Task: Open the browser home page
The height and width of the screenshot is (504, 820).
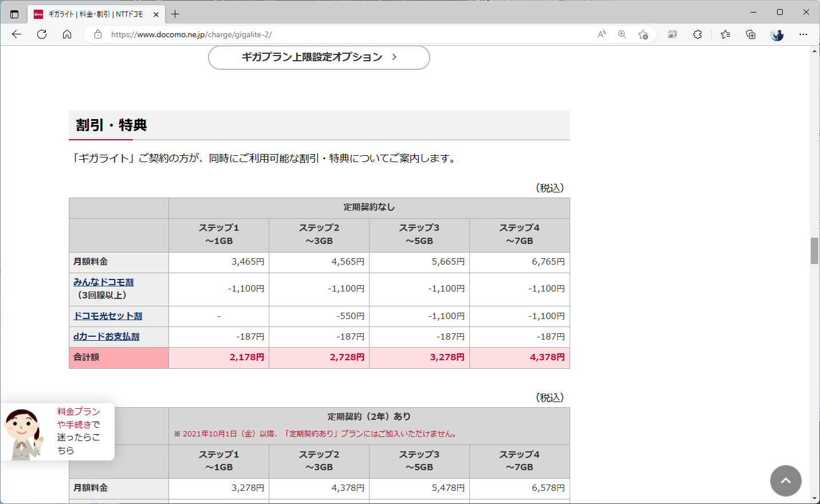Action: 67,34
